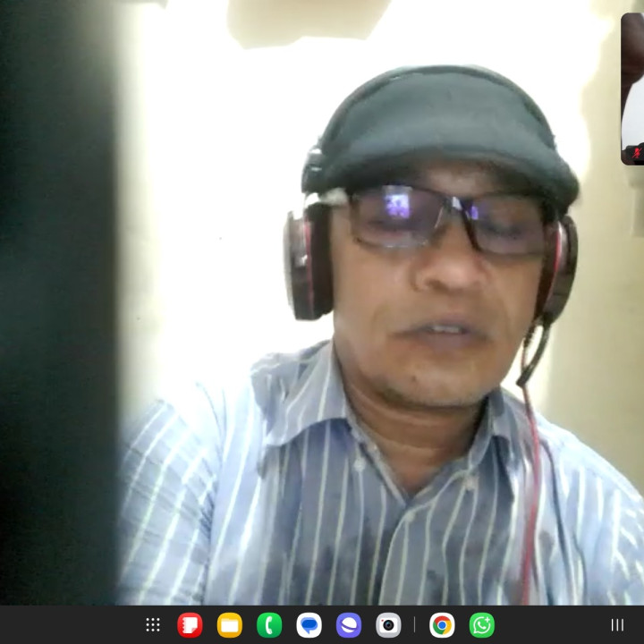This screenshot has width=644, height=644.
Task: Switch to WhatsApp from the taskbar
Action: click(482, 625)
